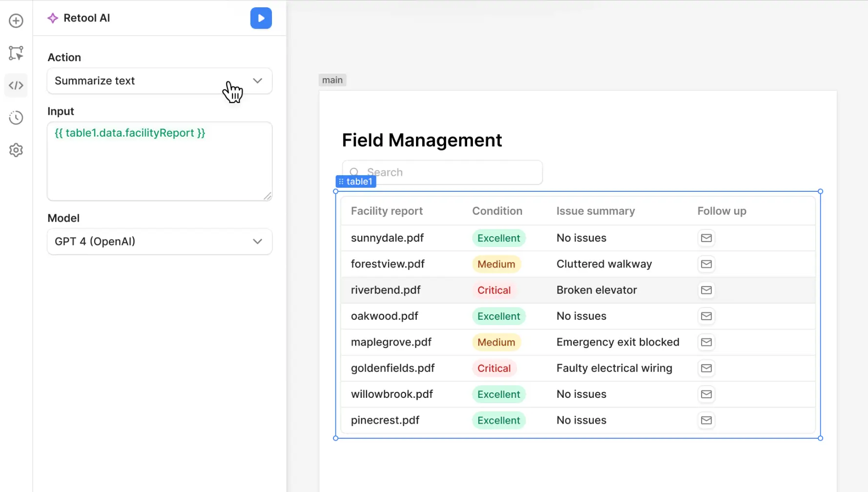The width and height of the screenshot is (868, 492).
Task: Expand the Summarize text options
Action: click(x=257, y=81)
